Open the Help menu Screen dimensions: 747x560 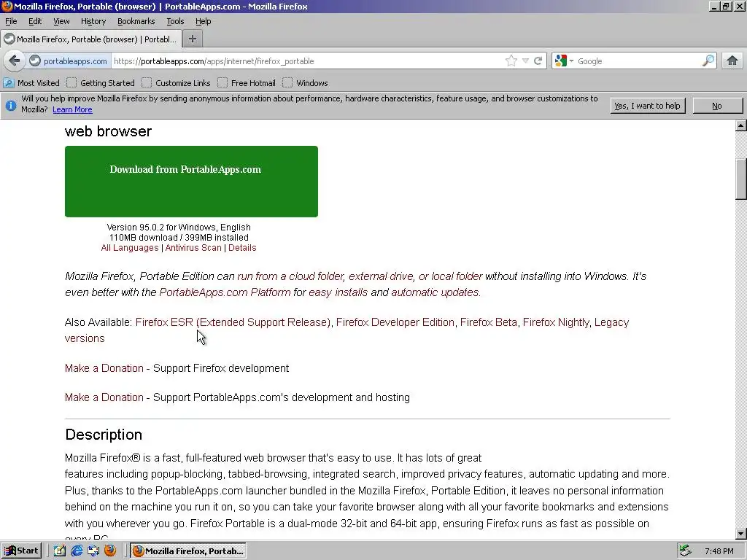(x=203, y=21)
